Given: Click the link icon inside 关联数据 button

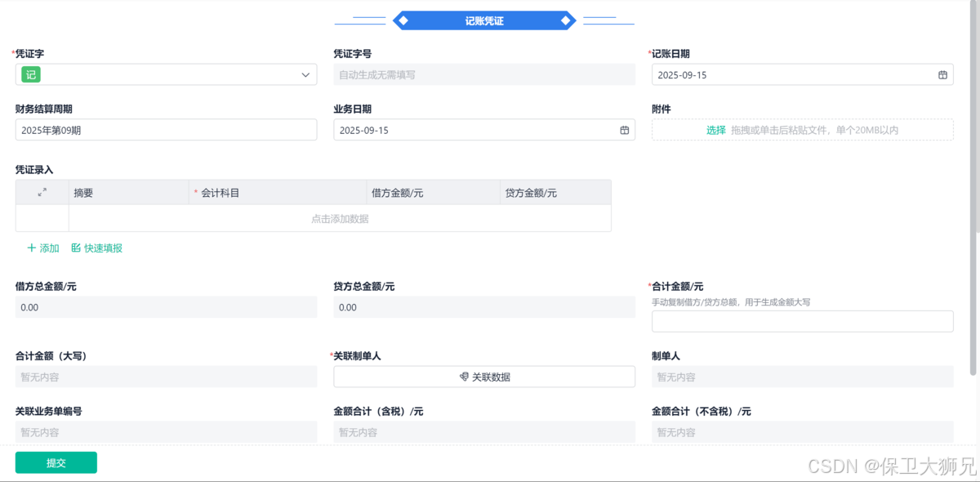Looking at the screenshot, I should pyautogui.click(x=464, y=377).
